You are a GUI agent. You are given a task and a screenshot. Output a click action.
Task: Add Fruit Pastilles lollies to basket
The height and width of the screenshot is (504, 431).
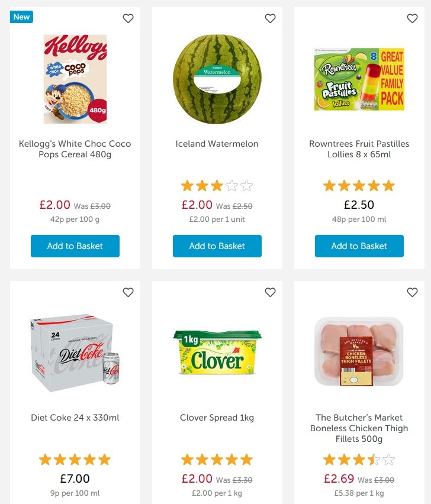click(359, 246)
